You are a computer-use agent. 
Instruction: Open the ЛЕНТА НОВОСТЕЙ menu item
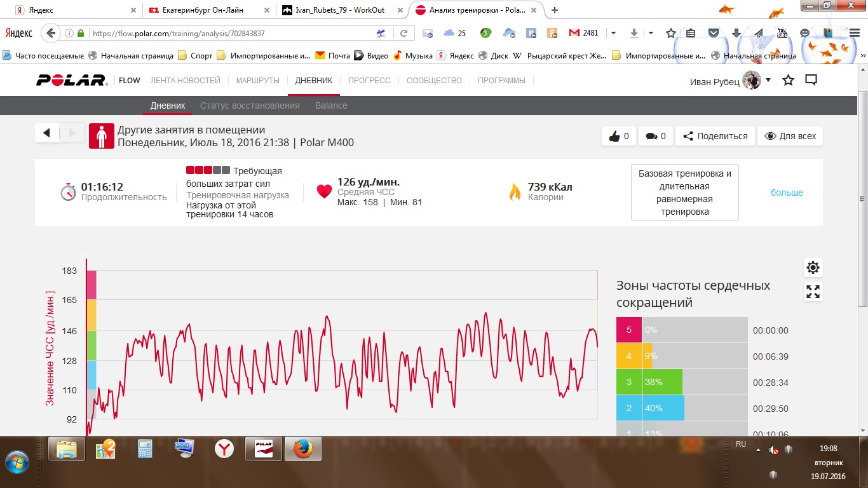pos(186,81)
